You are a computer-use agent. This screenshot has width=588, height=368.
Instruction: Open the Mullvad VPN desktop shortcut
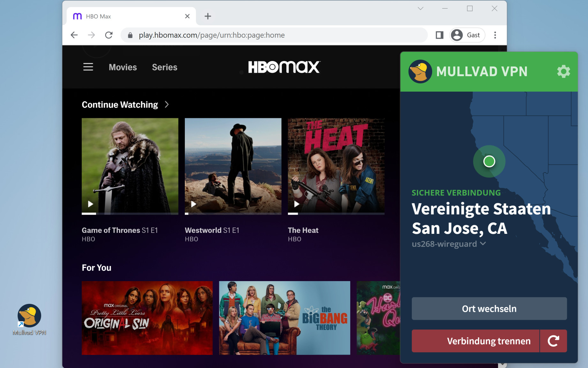pos(29,319)
